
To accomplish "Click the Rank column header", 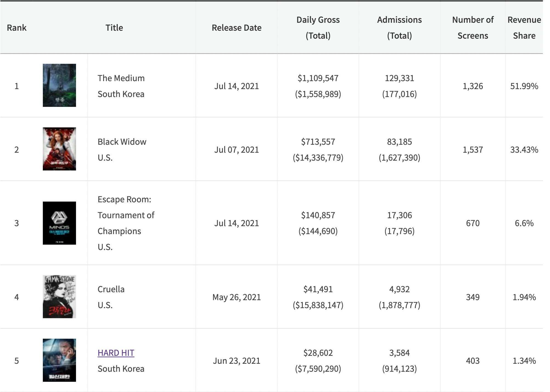I will pos(16,28).
